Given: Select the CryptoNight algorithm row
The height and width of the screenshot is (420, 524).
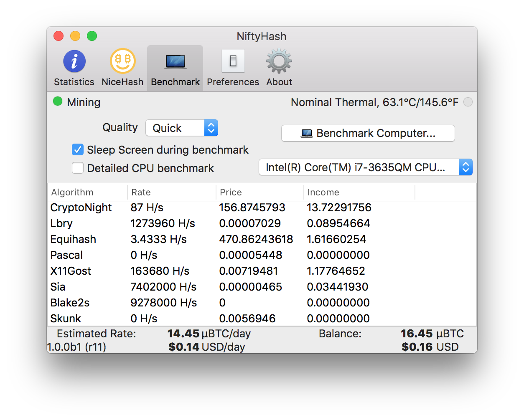Looking at the screenshot, I should click(262, 207).
